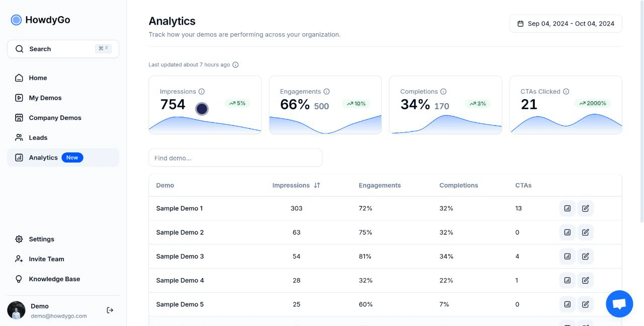Click info icon next to Impressions card
The height and width of the screenshot is (326, 644).
(x=202, y=92)
